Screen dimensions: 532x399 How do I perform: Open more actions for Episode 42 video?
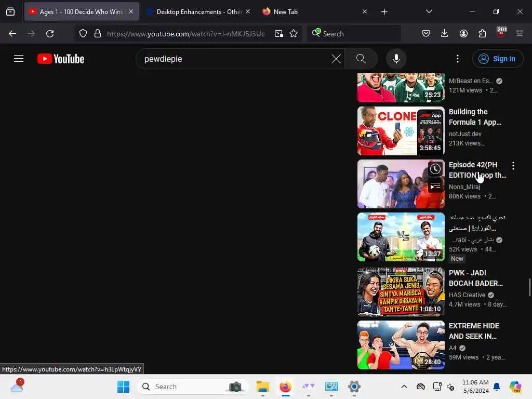pyautogui.click(x=513, y=166)
